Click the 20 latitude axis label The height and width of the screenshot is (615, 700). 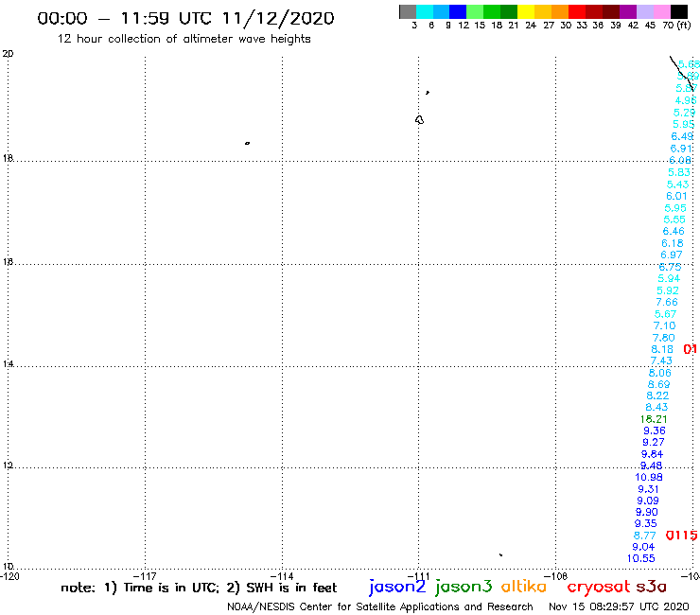[x=8, y=54]
